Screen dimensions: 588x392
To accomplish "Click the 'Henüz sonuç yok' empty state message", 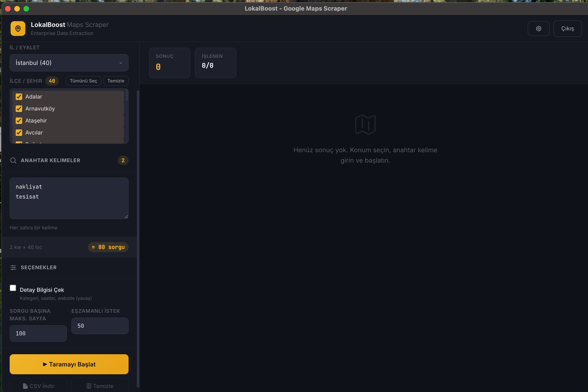I will click(x=365, y=155).
